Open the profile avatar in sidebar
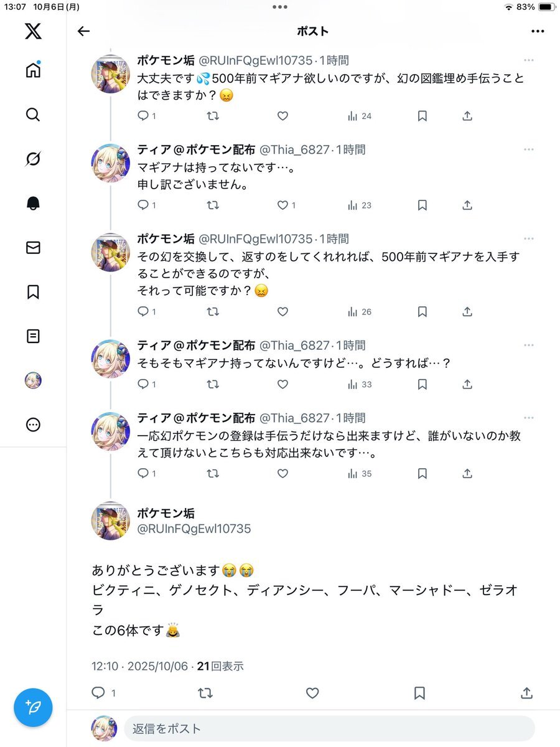Image resolution: width=560 pixels, height=747 pixels. click(33, 381)
